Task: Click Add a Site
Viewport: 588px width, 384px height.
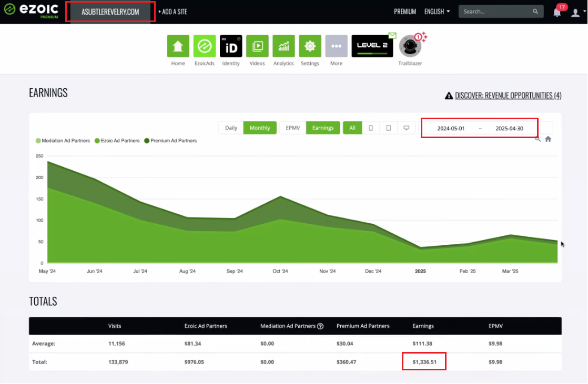Action: pos(173,12)
